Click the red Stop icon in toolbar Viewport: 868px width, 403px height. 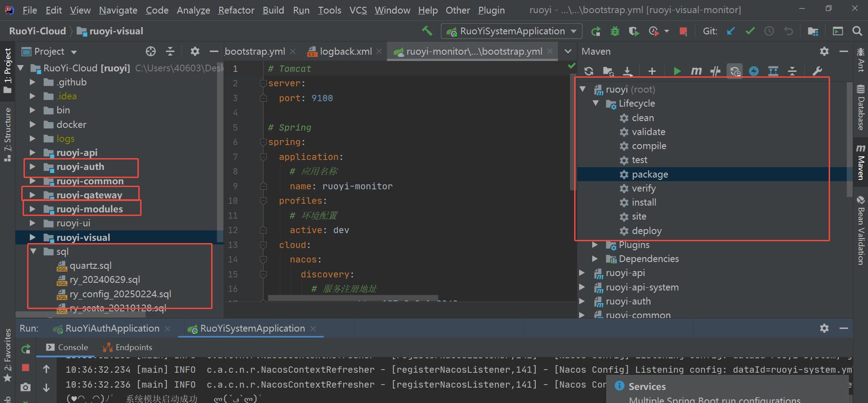point(683,31)
